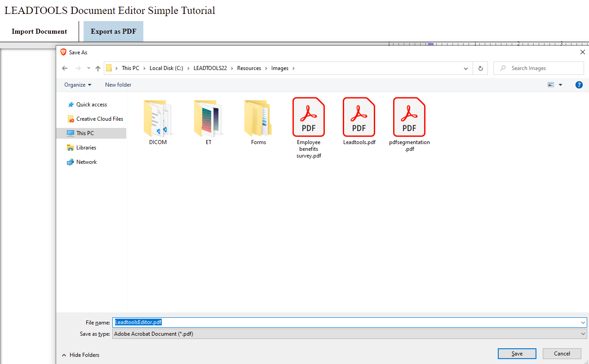589x364 pixels.
Task: Open the dialog Help icon
Action: coord(579,84)
